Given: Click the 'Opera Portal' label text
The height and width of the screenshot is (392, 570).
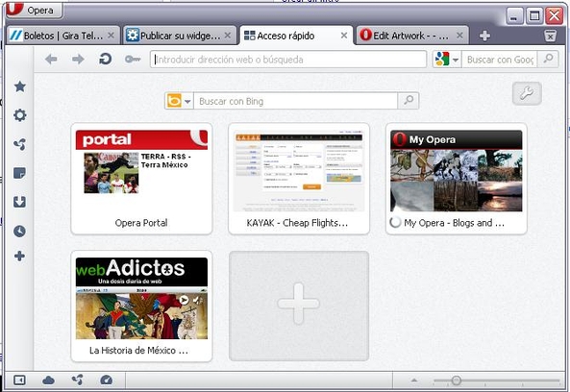Looking at the screenshot, I should (141, 223).
